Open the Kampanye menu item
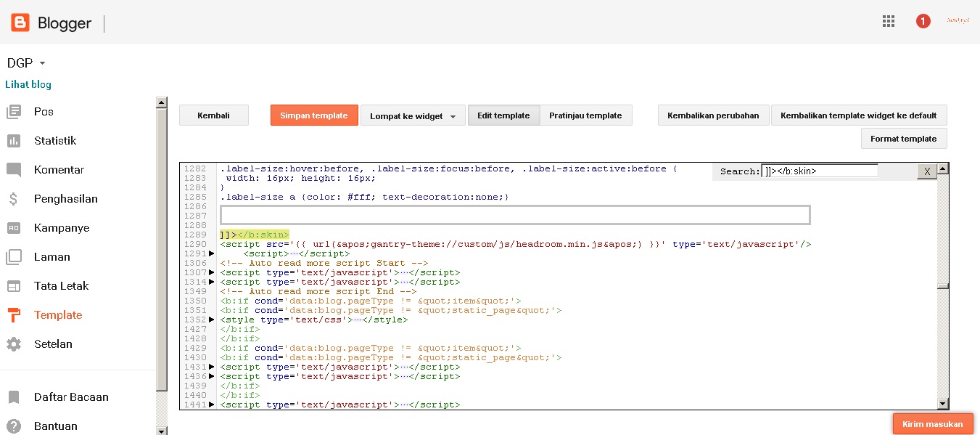The height and width of the screenshot is (435, 980). 62,228
